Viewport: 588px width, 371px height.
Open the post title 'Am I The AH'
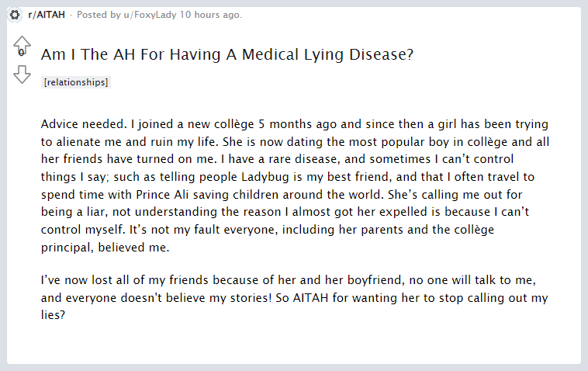click(x=227, y=54)
